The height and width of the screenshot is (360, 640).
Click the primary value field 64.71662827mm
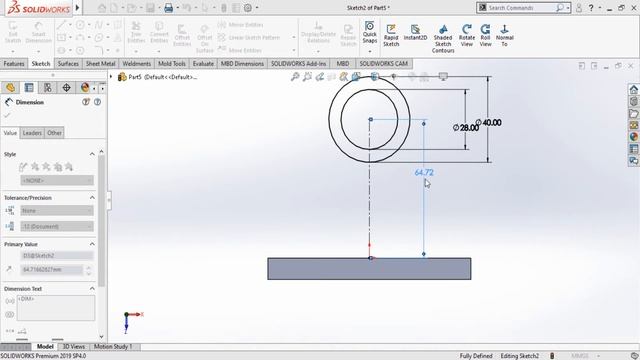[x=52, y=270]
